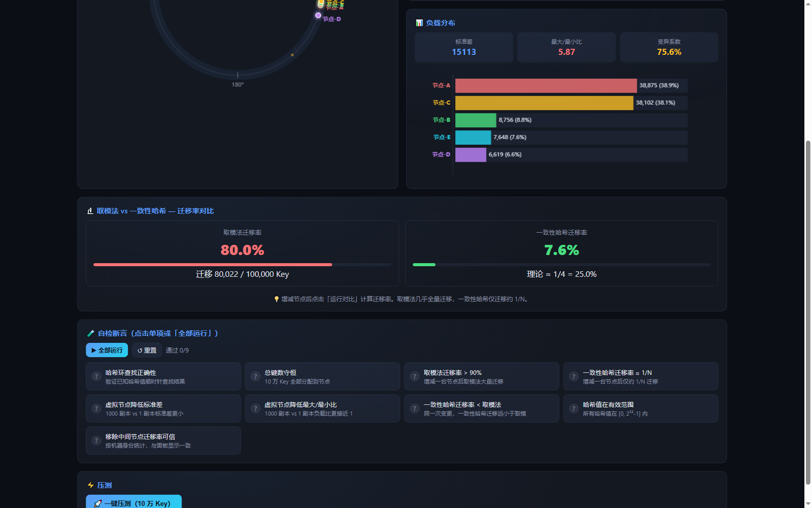
Task: Click the 取模法迁移率 progress bar
Action: point(242,265)
